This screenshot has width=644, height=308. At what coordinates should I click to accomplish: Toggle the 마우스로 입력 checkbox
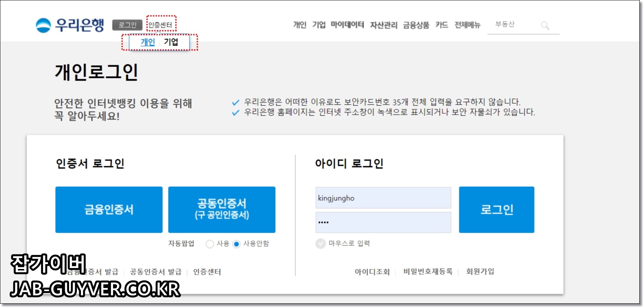tap(321, 244)
